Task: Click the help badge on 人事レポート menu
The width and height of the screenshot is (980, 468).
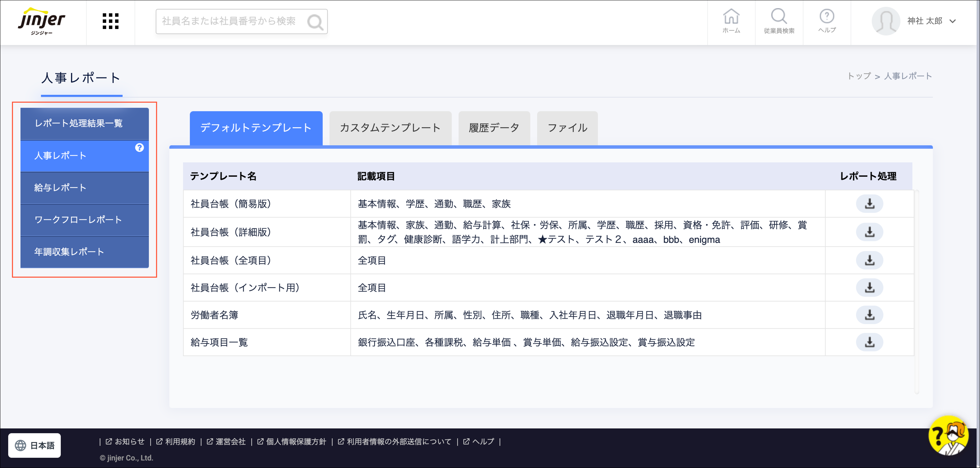Action: point(139,148)
